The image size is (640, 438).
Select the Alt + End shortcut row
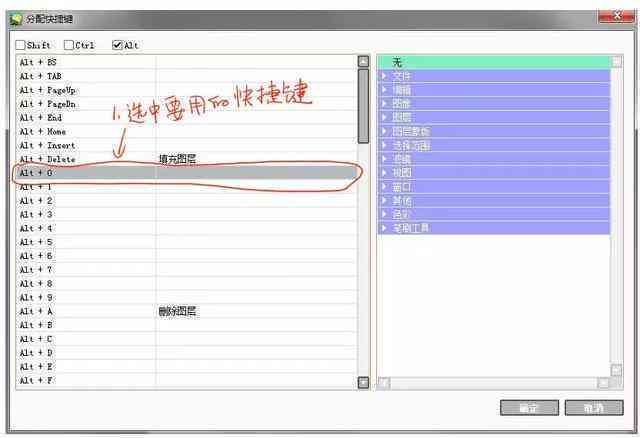tap(187, 118)
